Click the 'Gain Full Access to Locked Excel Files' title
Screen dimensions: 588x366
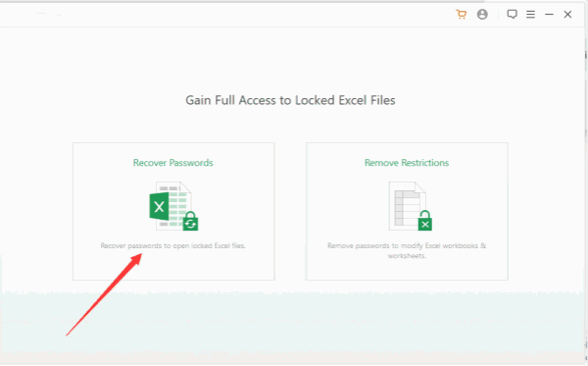(x=290, y=101)
